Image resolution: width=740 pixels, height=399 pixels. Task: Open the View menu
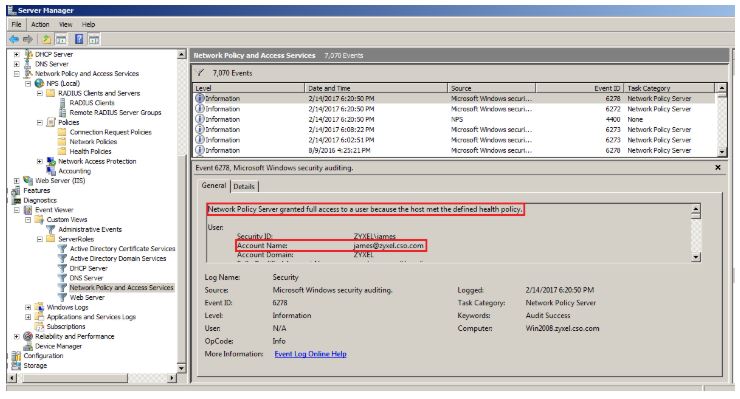coord(66,25)
